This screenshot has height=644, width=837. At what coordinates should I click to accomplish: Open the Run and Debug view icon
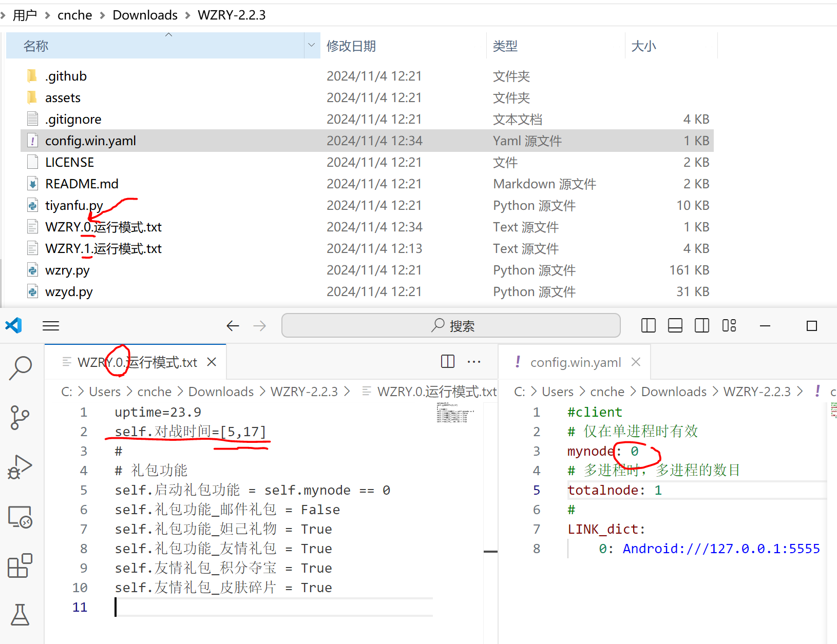tap(20, 467)
